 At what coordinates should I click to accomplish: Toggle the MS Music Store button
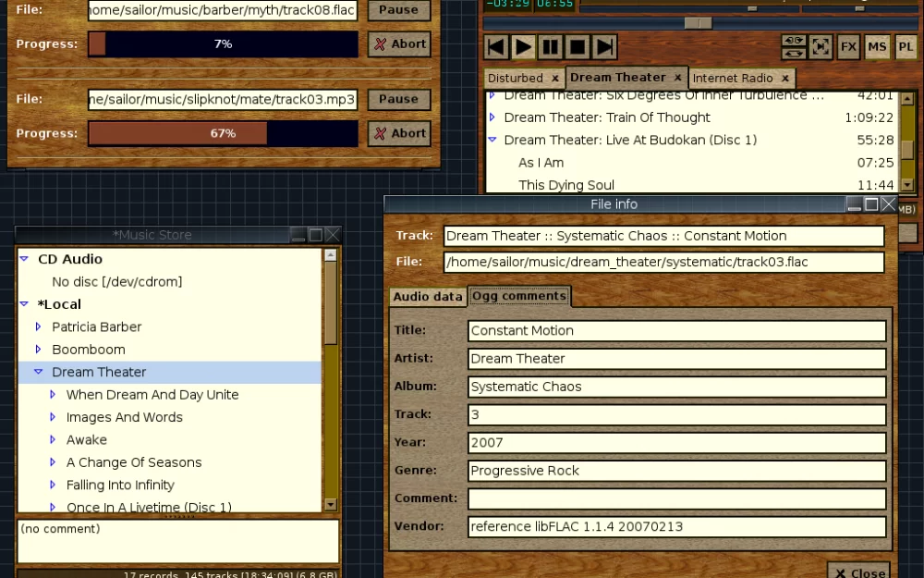coord(877,46)
